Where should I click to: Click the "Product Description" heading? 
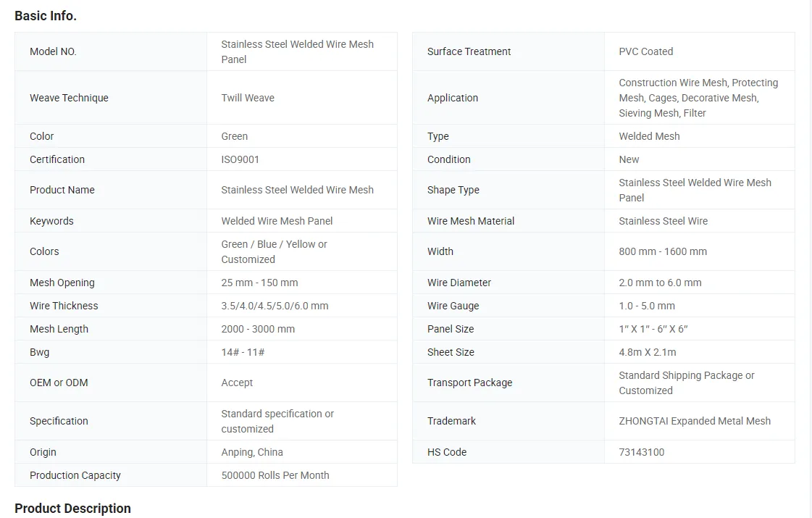[72, 509]
